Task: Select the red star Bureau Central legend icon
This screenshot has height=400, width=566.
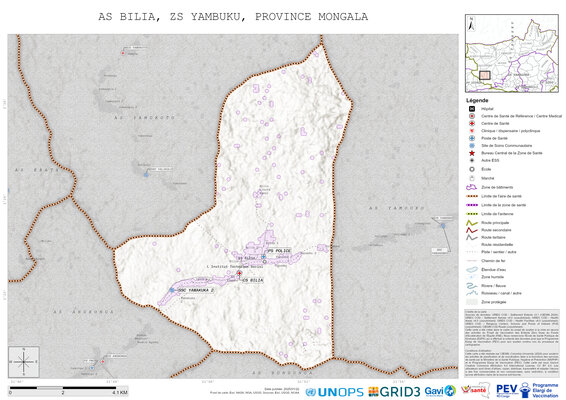Action: point(472,153)
